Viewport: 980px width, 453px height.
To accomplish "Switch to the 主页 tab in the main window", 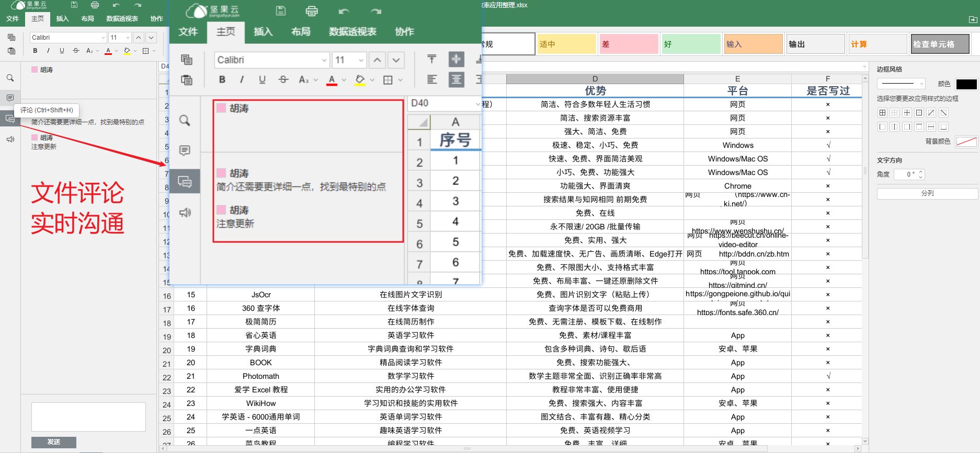I will point(38,19).
